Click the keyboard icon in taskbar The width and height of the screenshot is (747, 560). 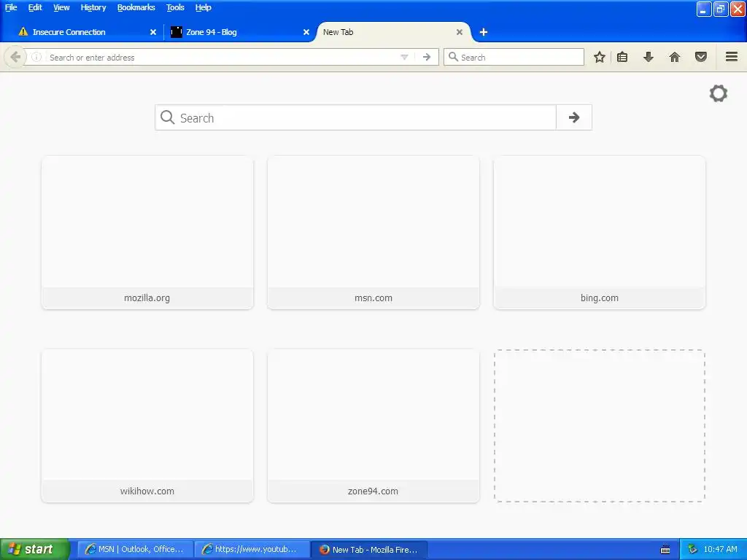[665, 550]
